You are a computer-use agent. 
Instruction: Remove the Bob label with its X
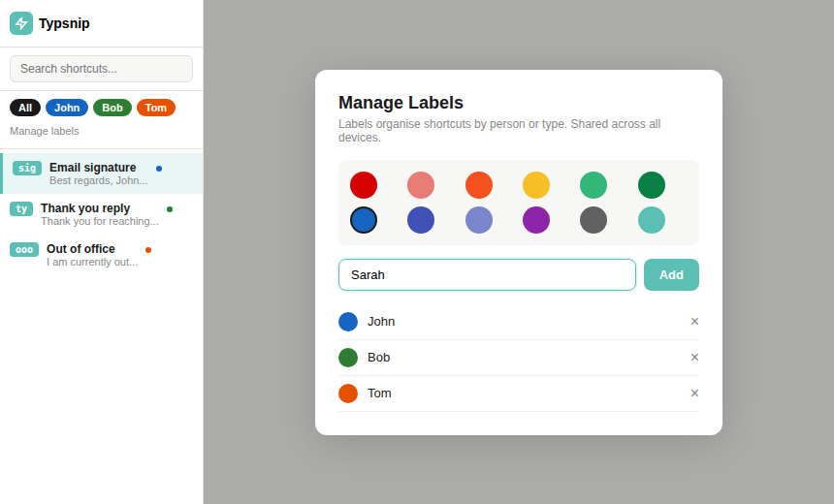point(694,358)
